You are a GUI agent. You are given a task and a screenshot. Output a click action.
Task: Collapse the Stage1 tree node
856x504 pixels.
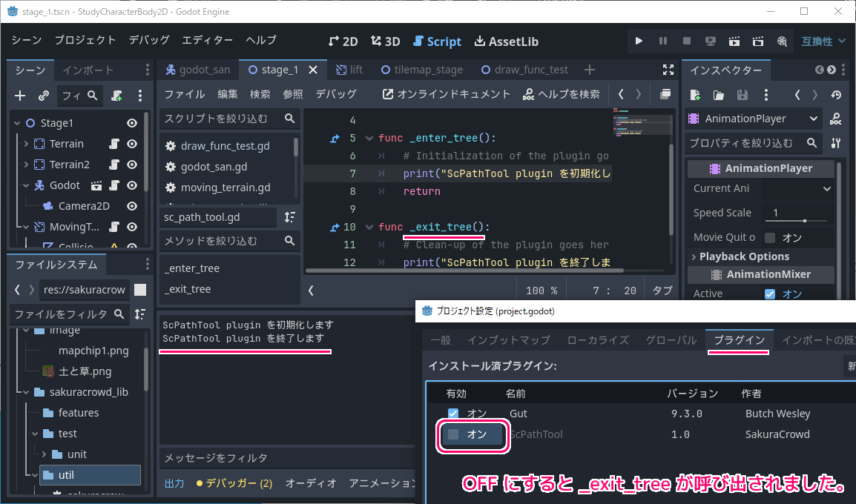17,123
